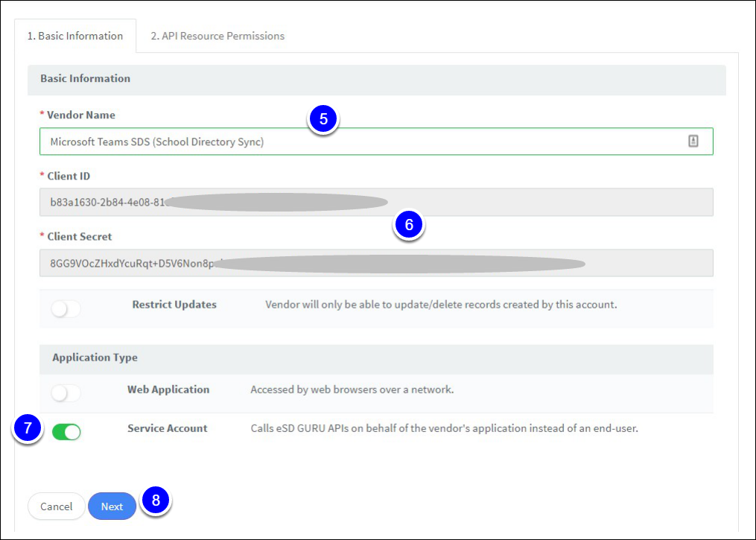Viewport: 756px width, 540px height.
Task: Click the Client Secret label
Action: tap(79, 237)
